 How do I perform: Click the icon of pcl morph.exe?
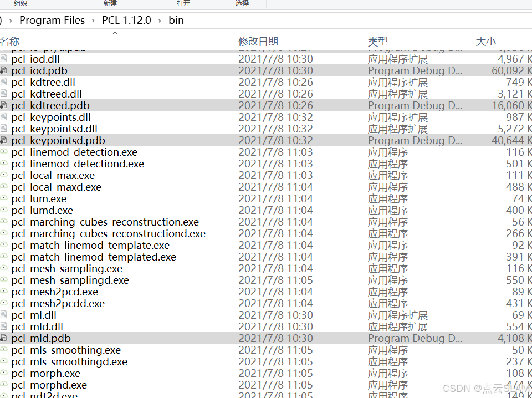(3, 373)
